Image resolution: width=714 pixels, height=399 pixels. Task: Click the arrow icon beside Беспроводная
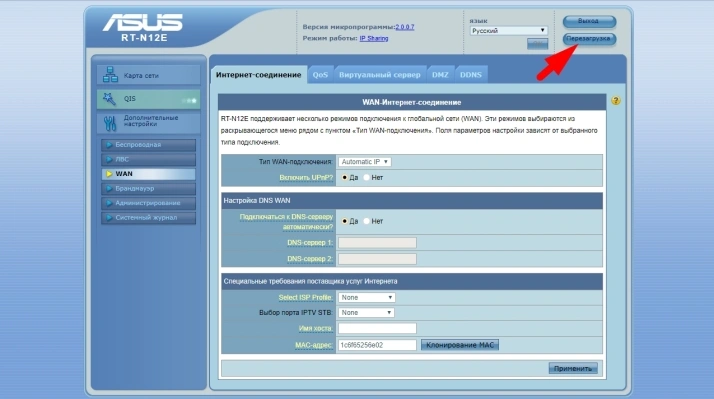coord(109,145)
